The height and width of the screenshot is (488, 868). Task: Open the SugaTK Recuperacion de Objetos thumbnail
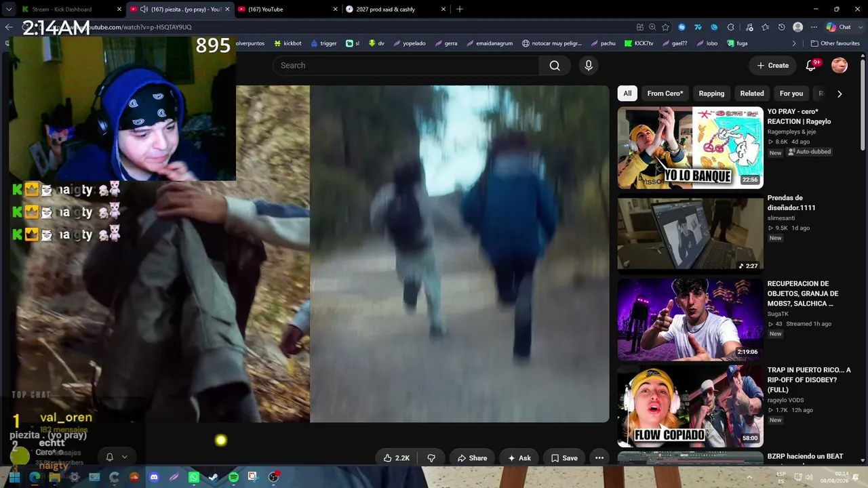(690, 320)
